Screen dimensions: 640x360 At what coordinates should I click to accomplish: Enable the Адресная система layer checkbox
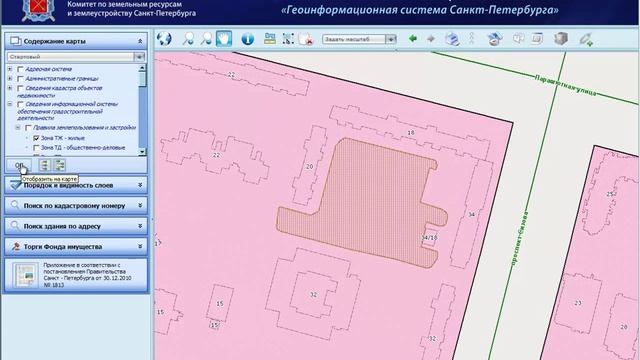point(20,69)
